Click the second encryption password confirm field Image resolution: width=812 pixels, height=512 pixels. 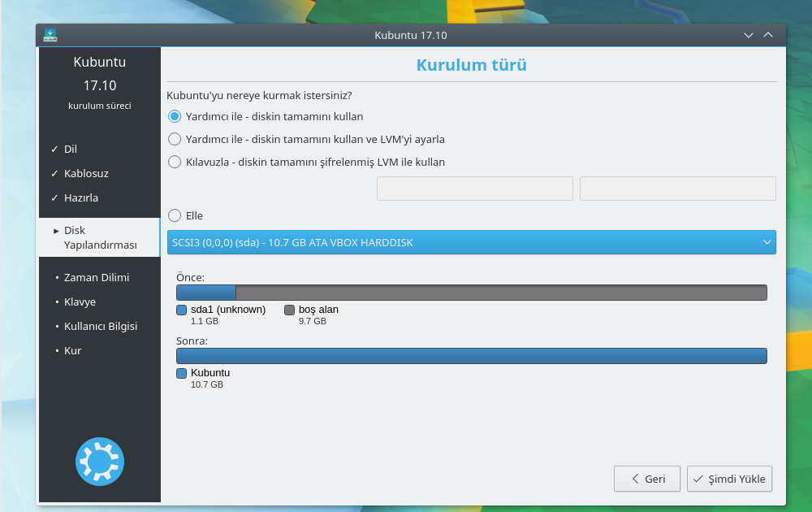678,188
